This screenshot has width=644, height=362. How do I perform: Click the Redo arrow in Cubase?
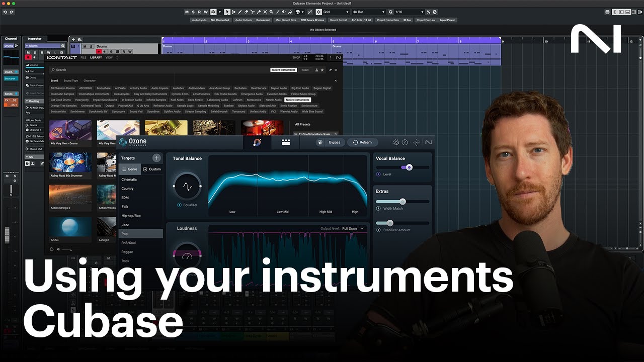[x=12, y=12]
